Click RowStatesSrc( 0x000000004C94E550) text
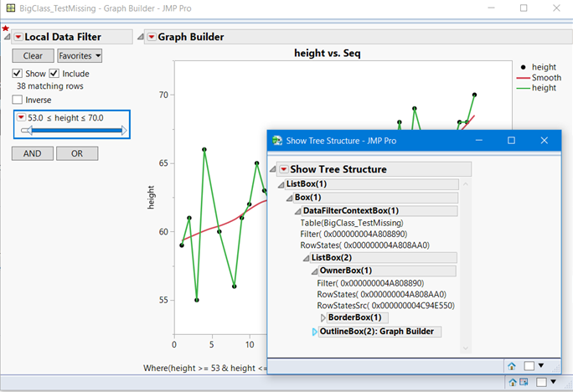The height and width of the screenshot is (392, 573). point(386,306)
